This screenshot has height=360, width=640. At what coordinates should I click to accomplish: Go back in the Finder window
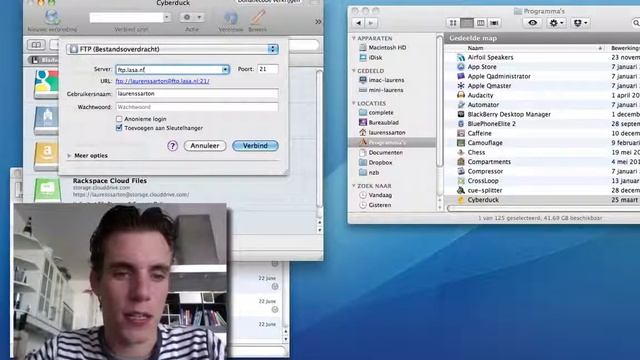click(358, 23)
